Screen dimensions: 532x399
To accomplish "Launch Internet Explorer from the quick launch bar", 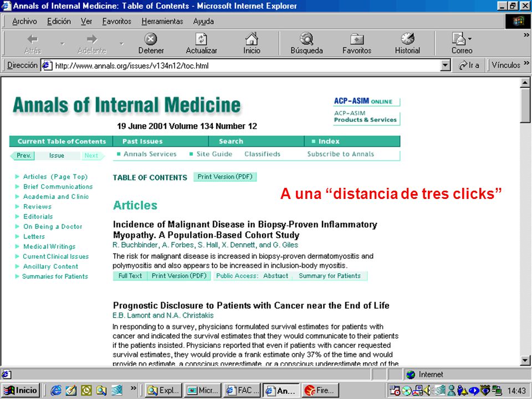I will pyautogui.click(x=56, y=391).
